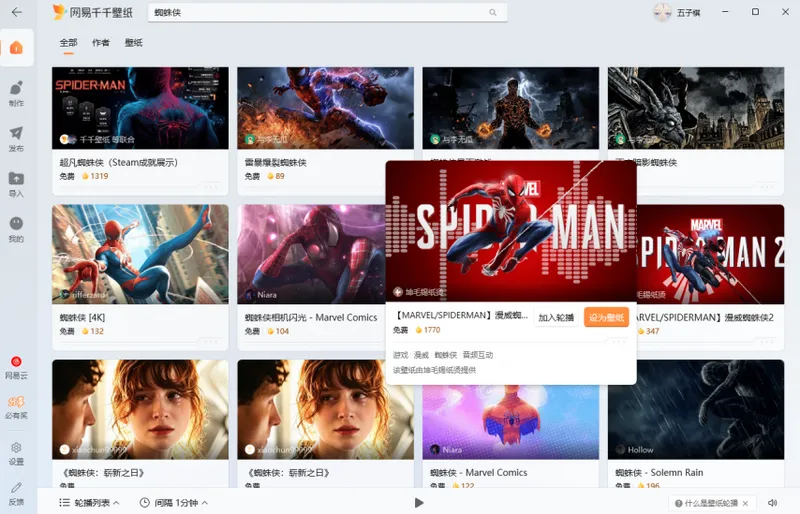Screen dimensions: 800x514
Task: Switch to the 壁纸 tab
Action: tap(134, 43)
